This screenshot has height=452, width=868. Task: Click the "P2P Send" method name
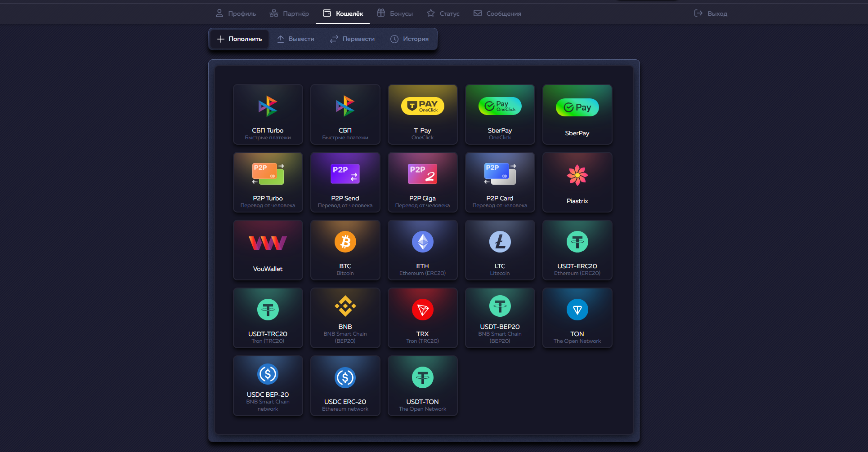(x=345, y=198)
